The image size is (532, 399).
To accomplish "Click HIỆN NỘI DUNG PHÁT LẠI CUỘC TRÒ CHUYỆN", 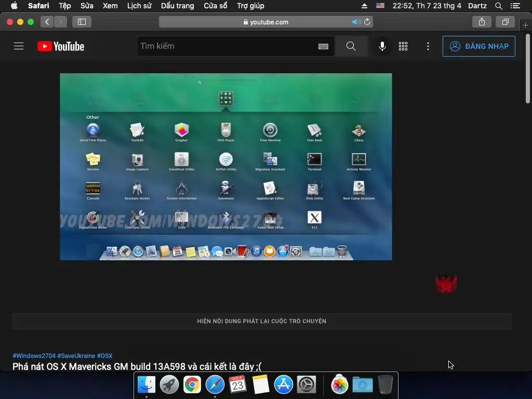I will [262, 321].
